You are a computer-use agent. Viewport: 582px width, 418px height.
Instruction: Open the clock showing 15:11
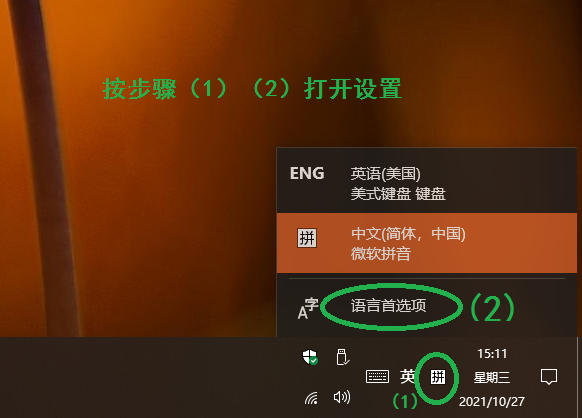pos(492,354)
